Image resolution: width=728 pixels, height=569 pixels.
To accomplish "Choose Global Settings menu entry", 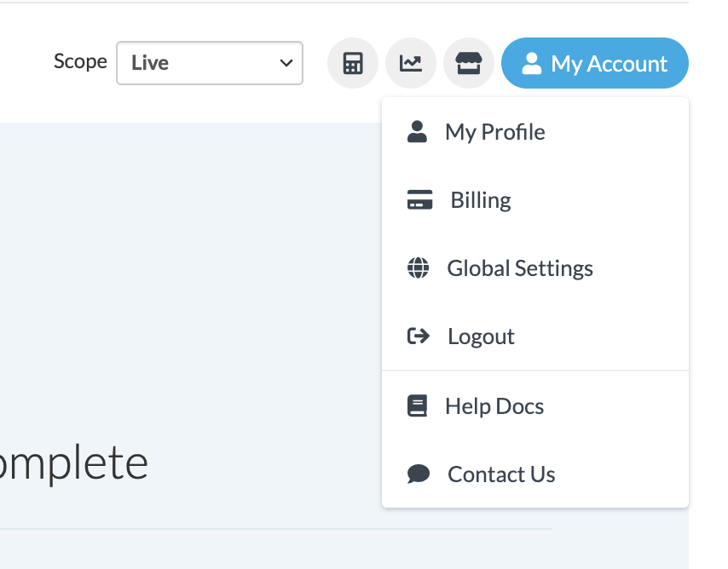I will (x=520, y=268).
